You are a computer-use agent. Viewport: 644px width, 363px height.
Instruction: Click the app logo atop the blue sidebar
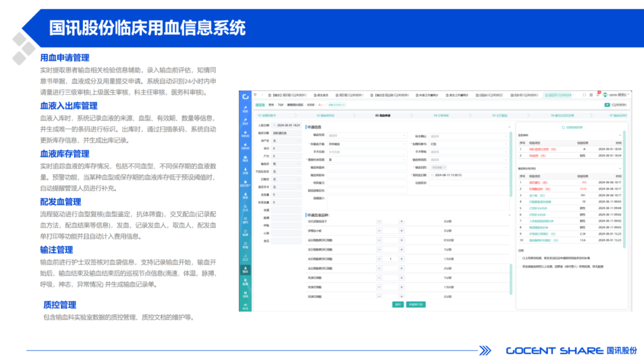[x=245, y=97]
